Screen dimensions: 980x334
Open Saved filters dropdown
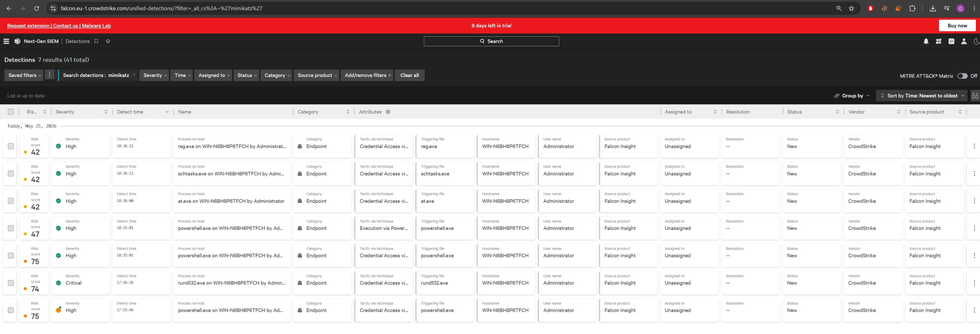(x=24, y=75)
